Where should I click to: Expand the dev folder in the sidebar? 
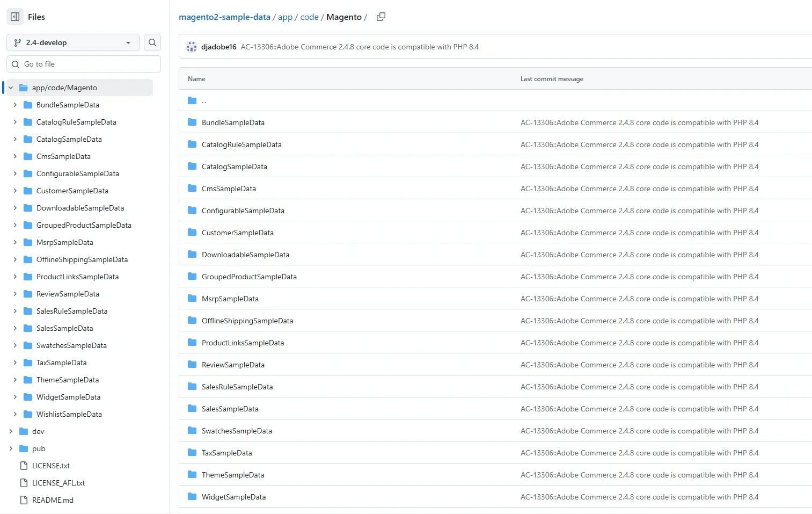(11, 431)
